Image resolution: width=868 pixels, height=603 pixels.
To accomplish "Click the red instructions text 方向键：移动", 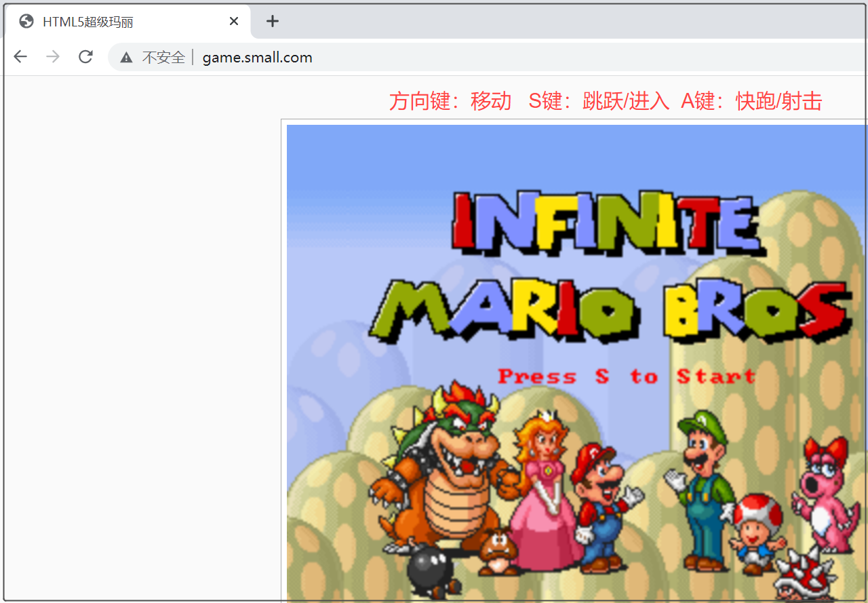I will [x=450, y=101].
